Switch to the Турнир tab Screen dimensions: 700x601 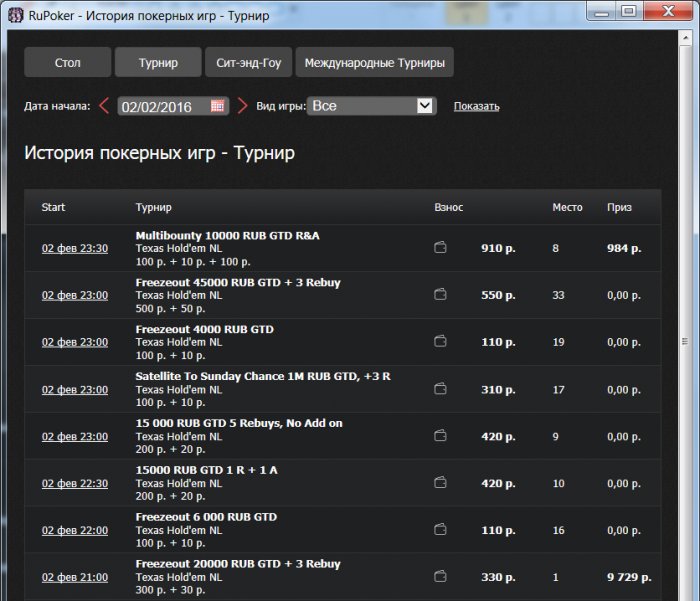point(158,62)
